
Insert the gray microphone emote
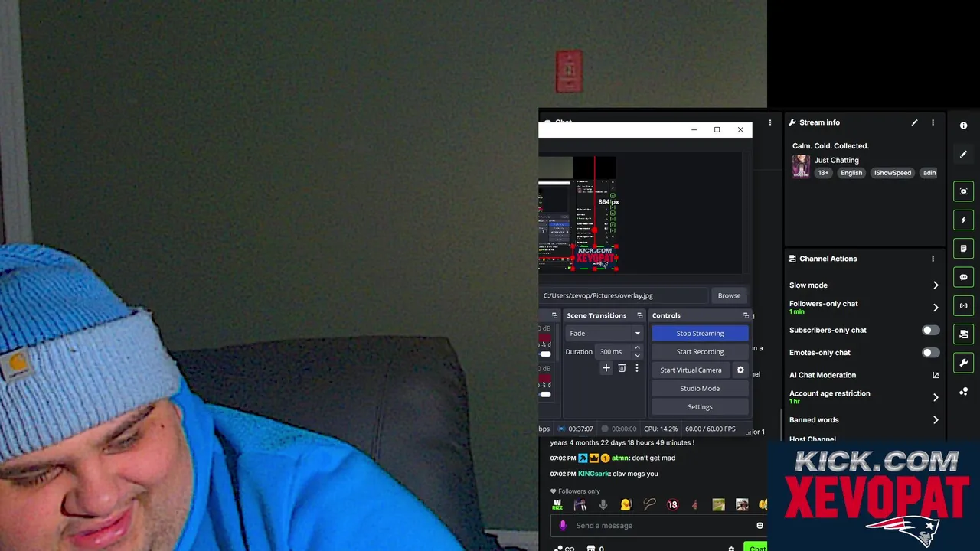603,505
